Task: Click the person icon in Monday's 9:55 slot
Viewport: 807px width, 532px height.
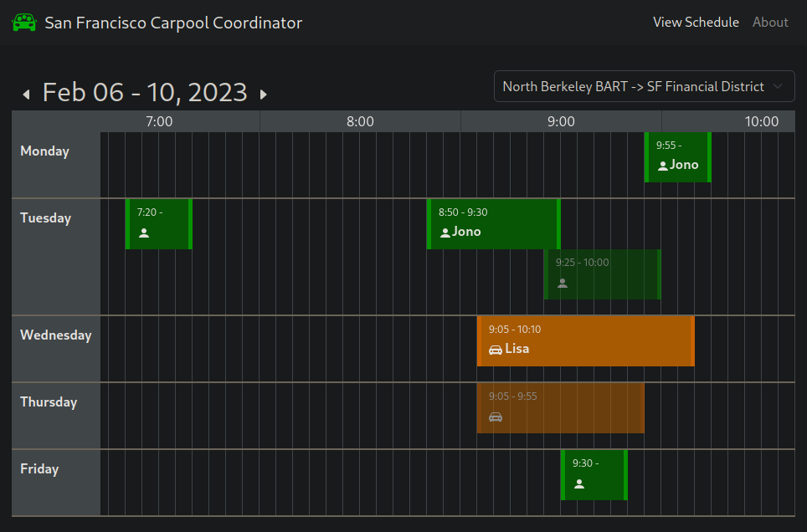Action: tap(663, 166)
